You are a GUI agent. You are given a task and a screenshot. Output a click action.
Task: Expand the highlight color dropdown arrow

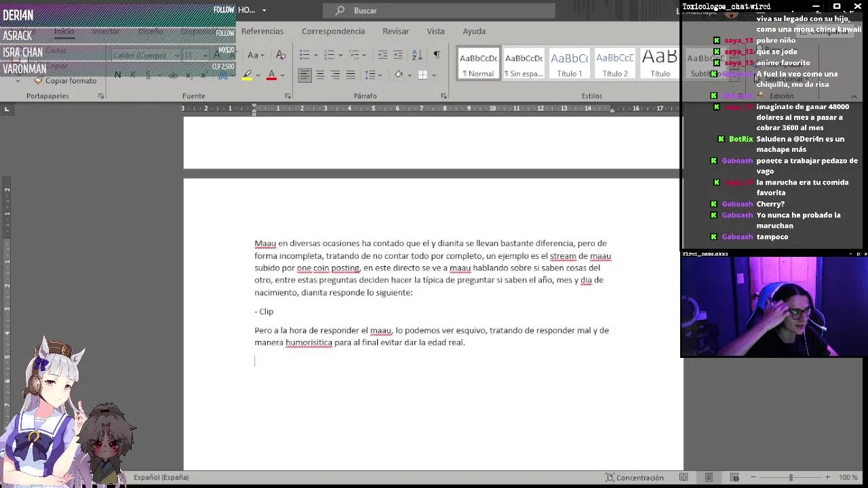coord(258,75)
